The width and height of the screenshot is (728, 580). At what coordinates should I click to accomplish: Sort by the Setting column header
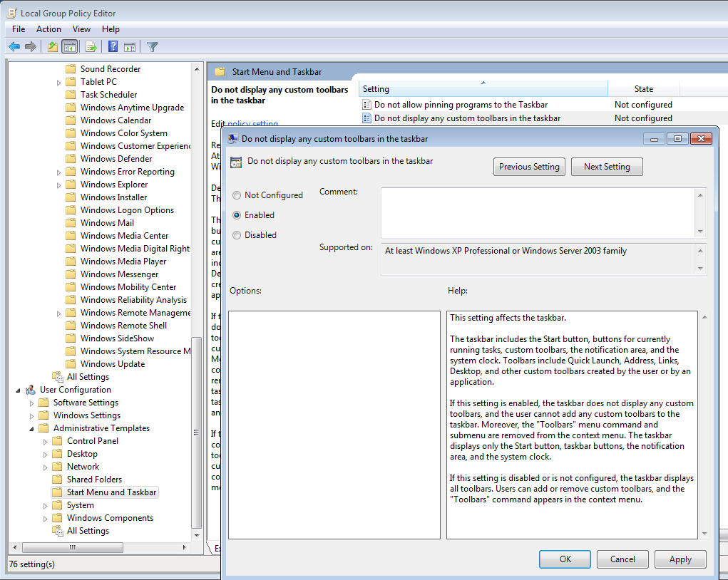pos(483,88)
